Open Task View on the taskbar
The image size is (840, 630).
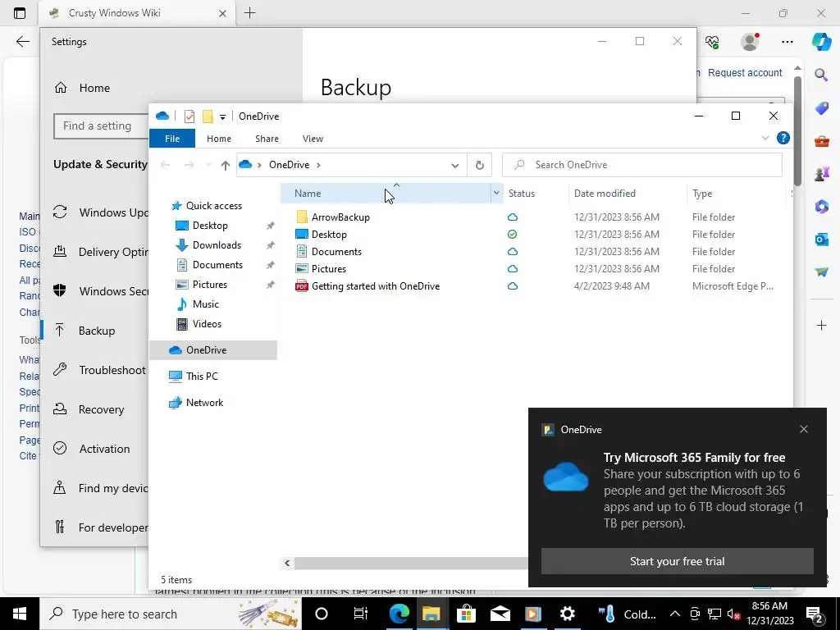(361, 614)
